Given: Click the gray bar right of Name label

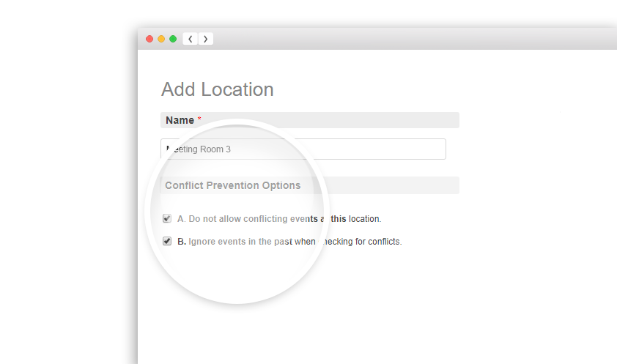Looking at the screenshot, I should pyautogui.click(x=330, y=120).
